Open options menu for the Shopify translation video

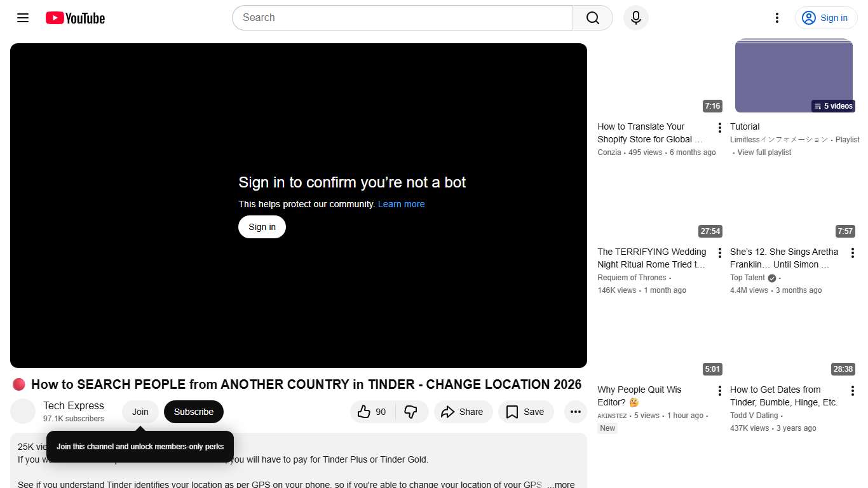[719, 127]
